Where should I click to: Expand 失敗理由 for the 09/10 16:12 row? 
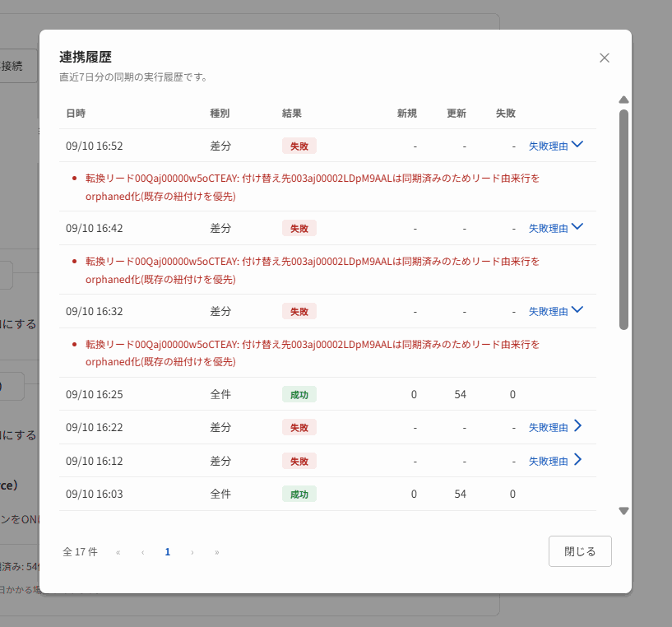coord(555,461)
